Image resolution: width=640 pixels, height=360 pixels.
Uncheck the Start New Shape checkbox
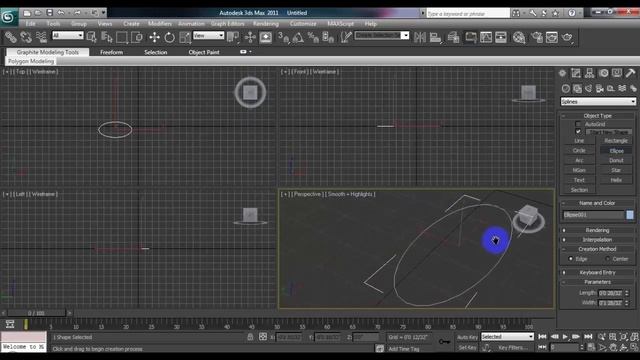click(578, 132)
